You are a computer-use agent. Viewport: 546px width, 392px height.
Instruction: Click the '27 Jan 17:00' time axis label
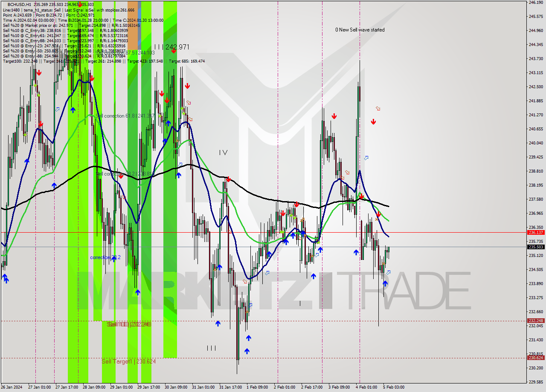(66, 387)
